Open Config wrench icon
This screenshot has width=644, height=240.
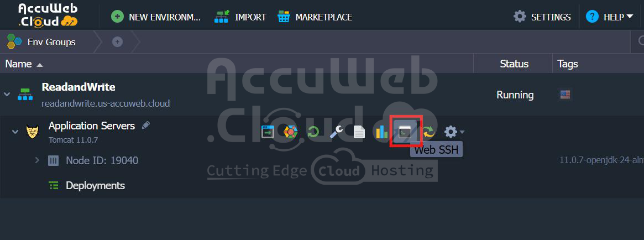337,132
